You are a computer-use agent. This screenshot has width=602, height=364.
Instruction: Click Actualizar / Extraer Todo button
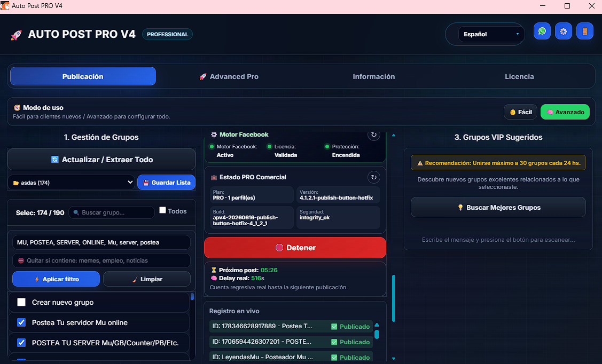(x=101, y=160)
